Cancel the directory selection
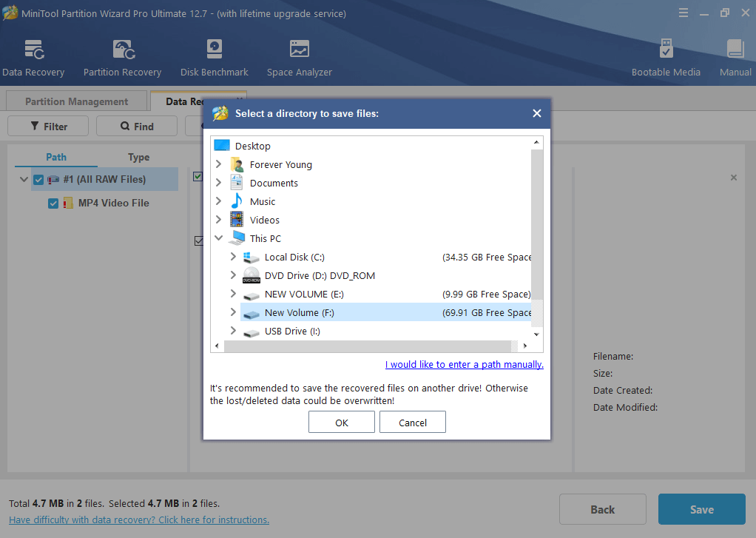 coord(413,423)
